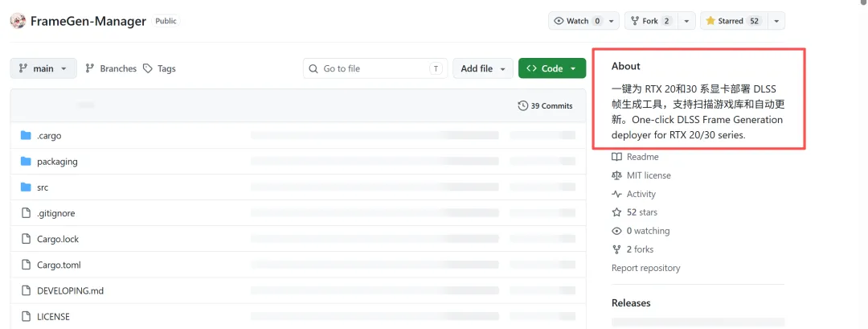Open the green Code dropdown

click(552, 68)
